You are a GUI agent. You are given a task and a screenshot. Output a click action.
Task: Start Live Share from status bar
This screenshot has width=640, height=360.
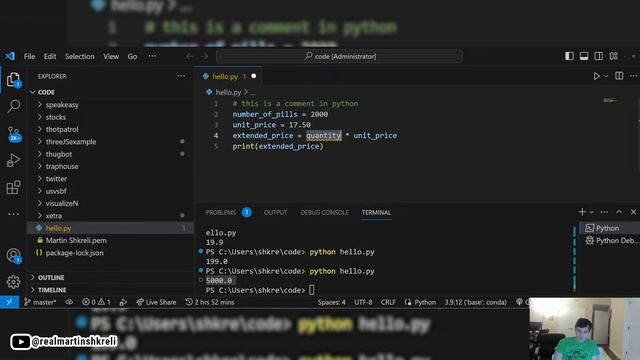[156, 302]
